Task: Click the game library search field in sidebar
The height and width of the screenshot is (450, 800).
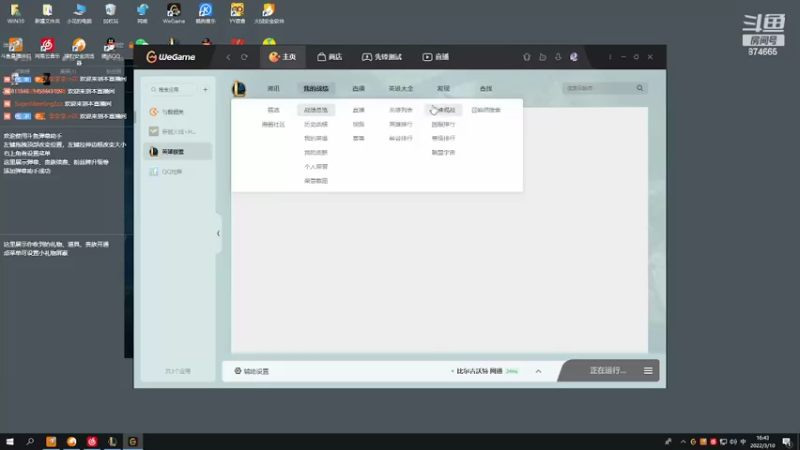Action: pyautogui.click(x=173, y=89)
